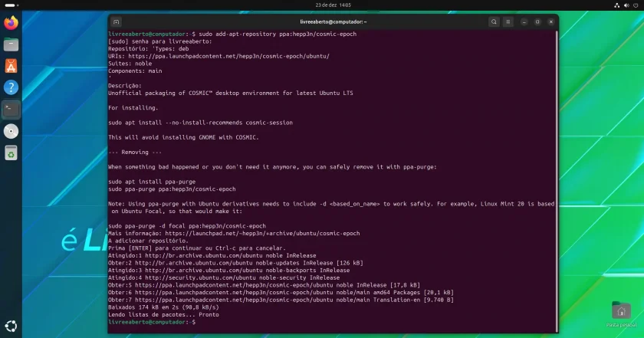Show applications via Ubuntu logo button
644x338 pixels.
[11, 326]
